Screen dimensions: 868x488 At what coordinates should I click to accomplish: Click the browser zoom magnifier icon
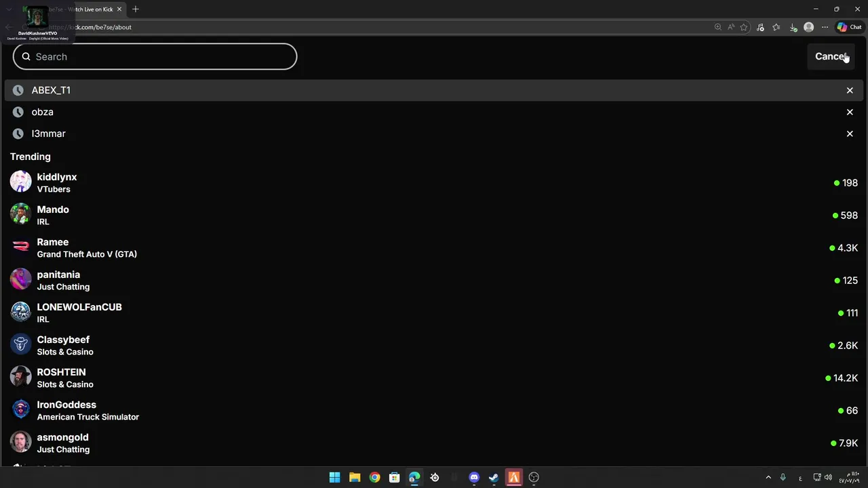click(x=717, y=27)
